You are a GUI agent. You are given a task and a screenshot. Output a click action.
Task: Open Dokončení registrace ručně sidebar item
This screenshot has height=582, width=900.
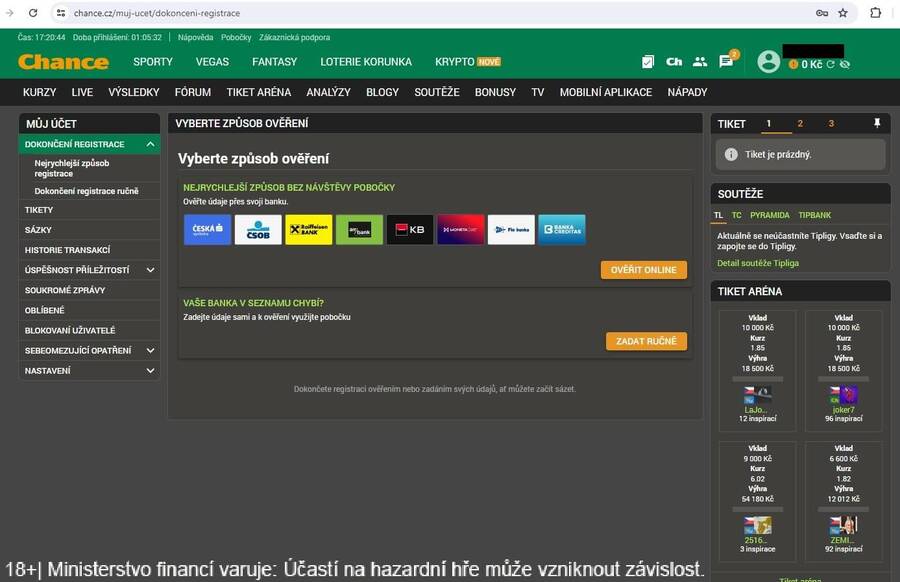tap(89, 191)
